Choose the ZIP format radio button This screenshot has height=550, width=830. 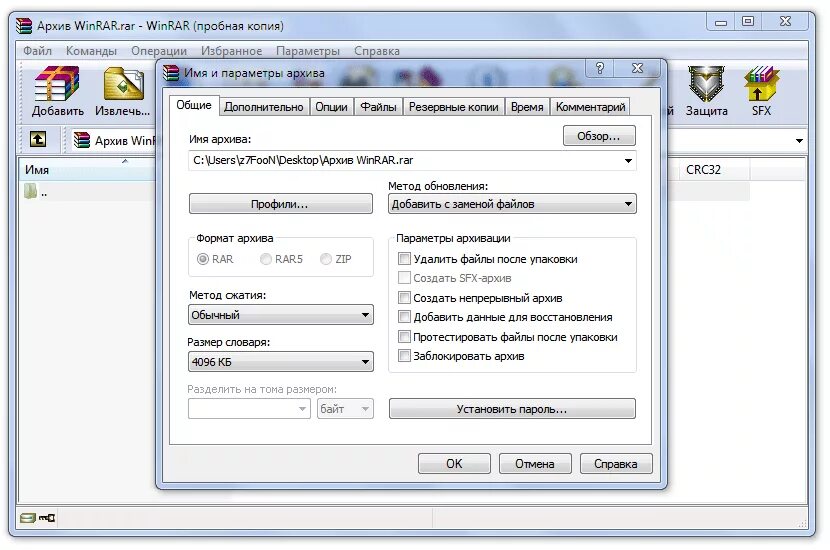(326, 259)
